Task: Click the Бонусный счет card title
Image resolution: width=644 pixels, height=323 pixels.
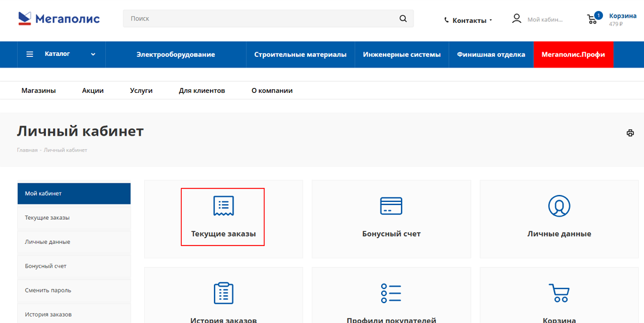Action: coord(392,234)
